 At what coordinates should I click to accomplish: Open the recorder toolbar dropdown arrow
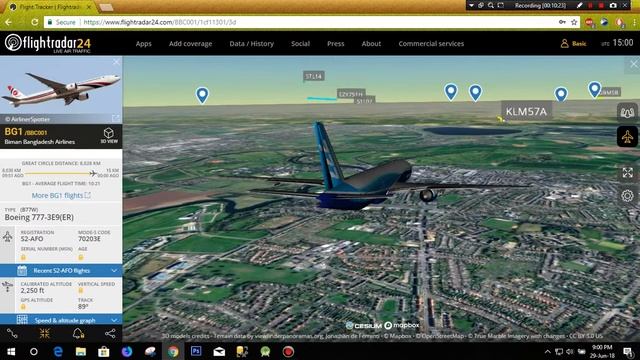471,6
